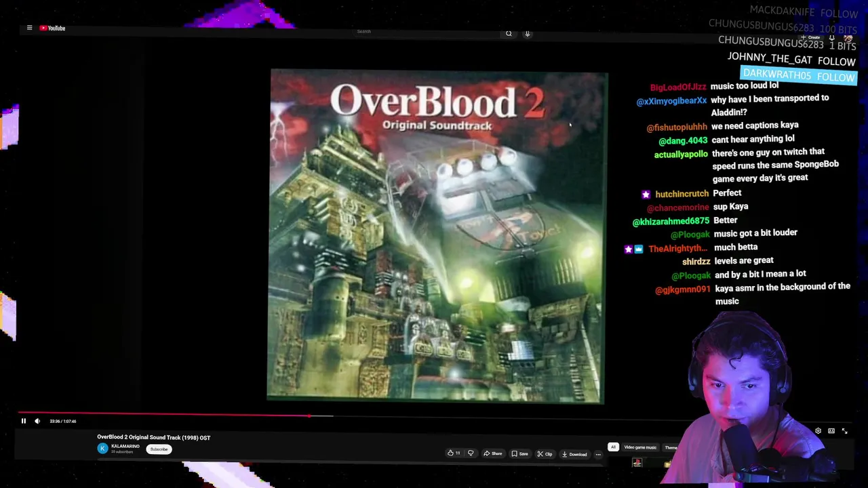Click the JOHNNY_THE_GAT FOLLOW alert

(x=791, y=60)
